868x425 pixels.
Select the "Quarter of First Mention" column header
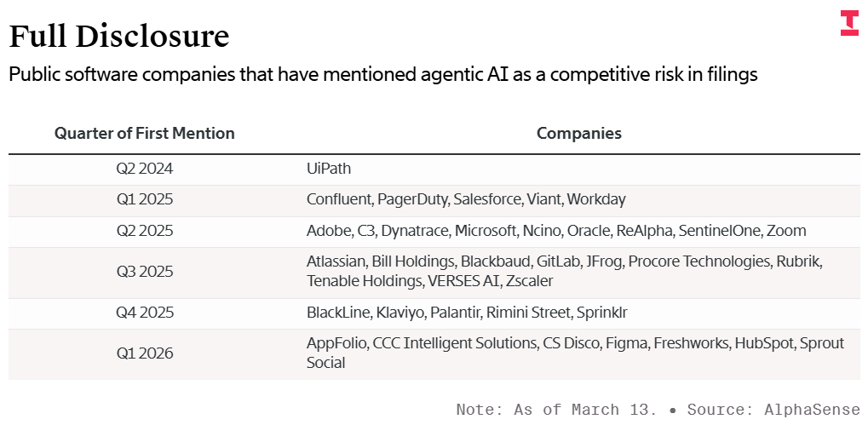145,134
